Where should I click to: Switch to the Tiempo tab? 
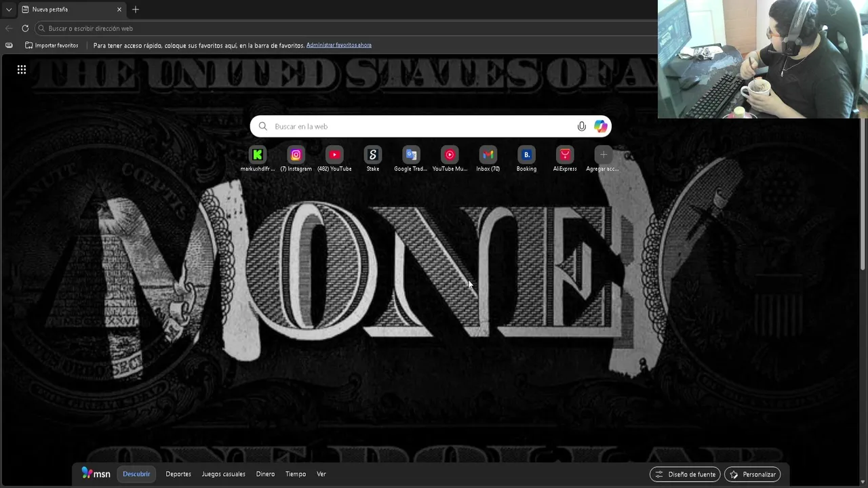click(x=296, y=474)
